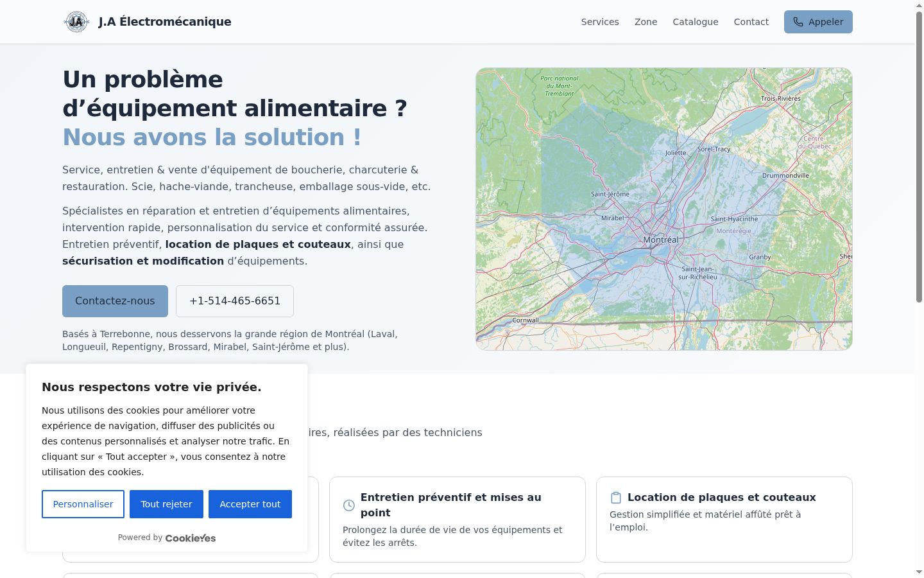
Task: Click Cornwall label on the map
Action: pyautogui.click(x=526, y=320)
